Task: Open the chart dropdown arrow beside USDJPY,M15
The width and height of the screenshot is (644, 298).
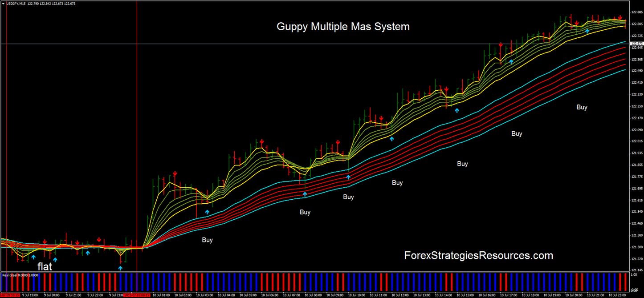Action: (x=3, y=3)
